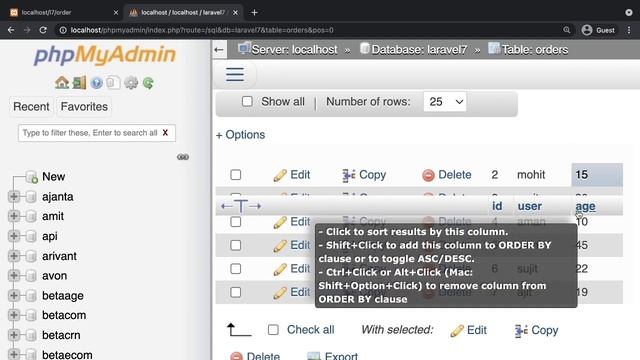This screenshot has width=640, height=360.
Task: Click the red Delete icon in mohit row
Action: [x=428, y=175]
